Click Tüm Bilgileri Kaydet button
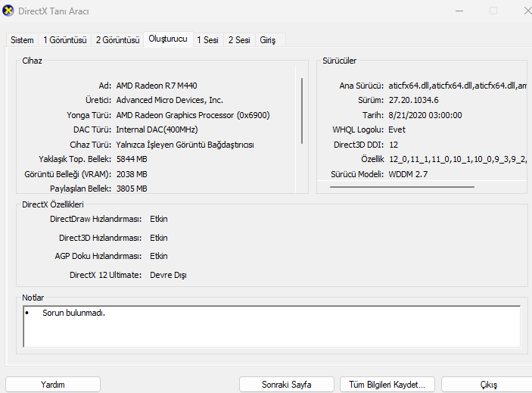Image resolution: width=532 pixels, height=393 pixels. [x=387, y=385]
